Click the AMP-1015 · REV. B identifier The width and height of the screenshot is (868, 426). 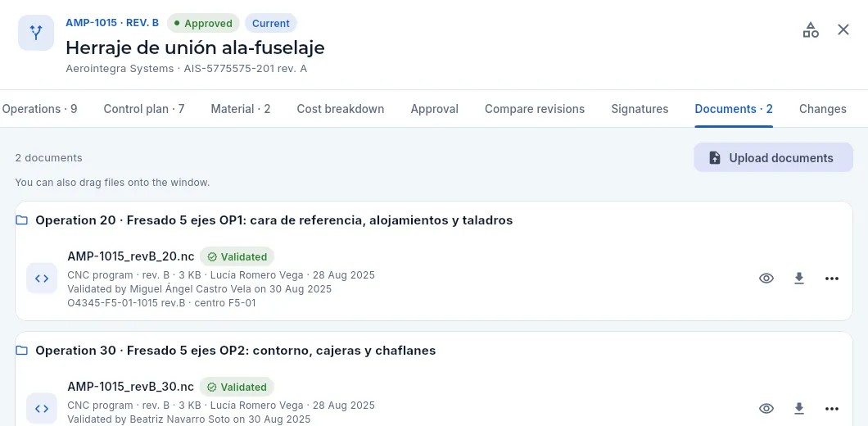point(112,23)
